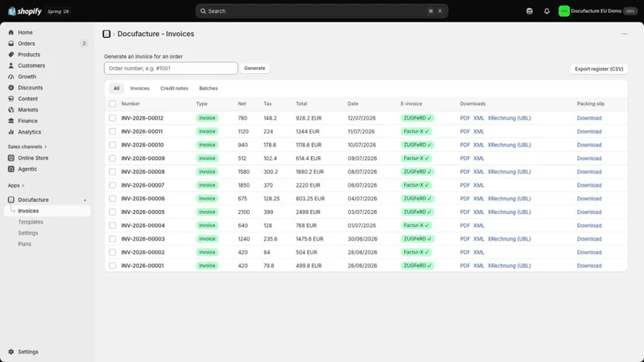The image size is (644, 362).
Task: Check the box for INV-2026-00010
Action: tap(113, 145)
